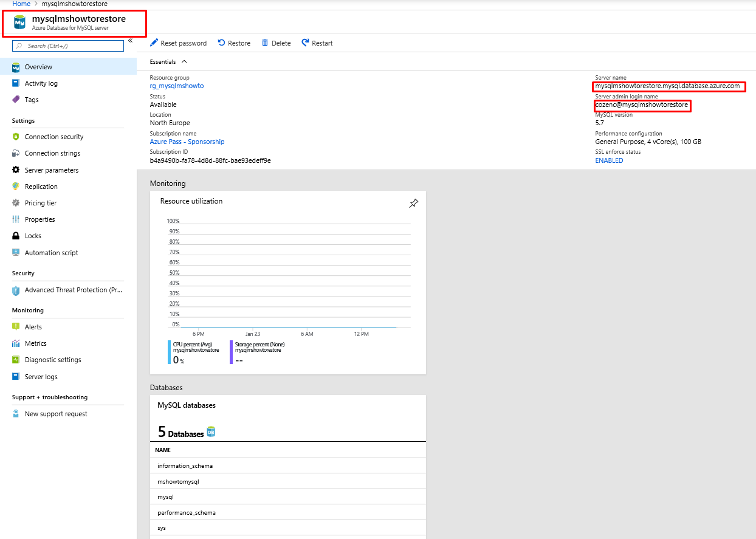The height and width of the screenshot is (539, 756).
Task: Click the mysqlmshowtorestore breadcrumb text
Action: pyautogui.click(x=74, y=4)
